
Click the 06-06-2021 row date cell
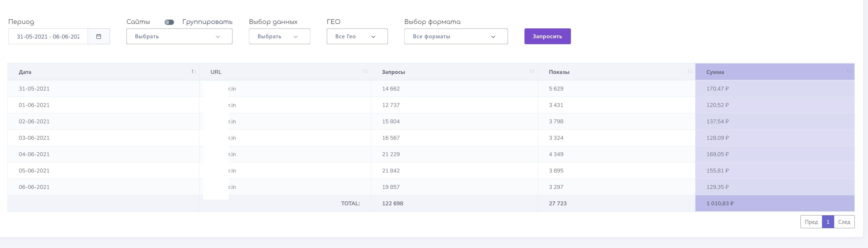click(34, 187)
